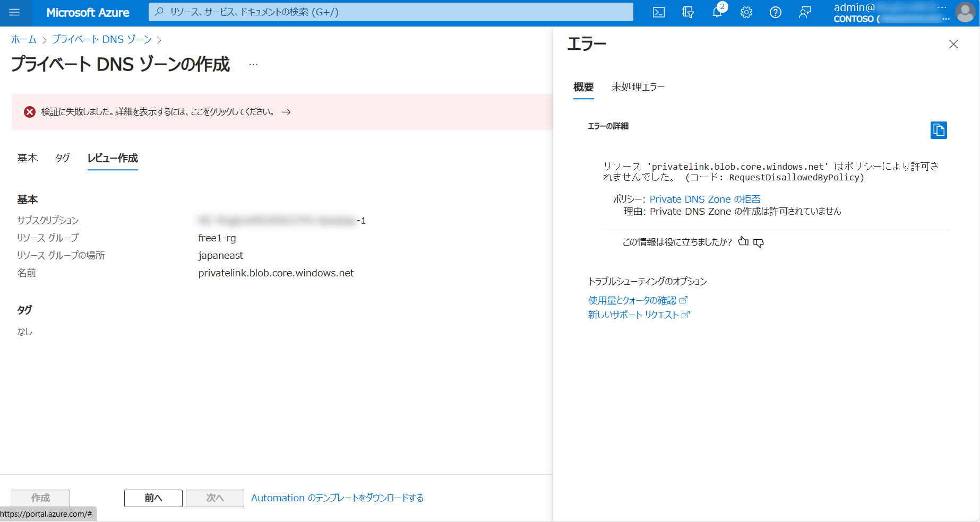Image resolution: width=980 pixels, height=522 pixels.
Task: Copy error details with copy icon
Action: 939,130
